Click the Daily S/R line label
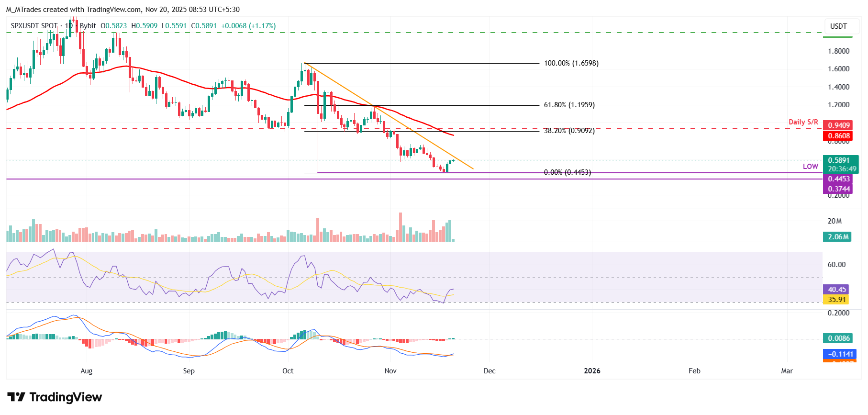The image size is (868, 415). coord(803,122)
